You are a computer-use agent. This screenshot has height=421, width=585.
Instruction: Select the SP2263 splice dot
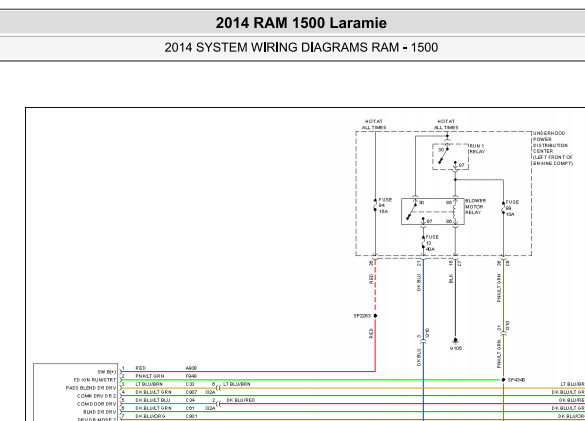tap(375, 316)
